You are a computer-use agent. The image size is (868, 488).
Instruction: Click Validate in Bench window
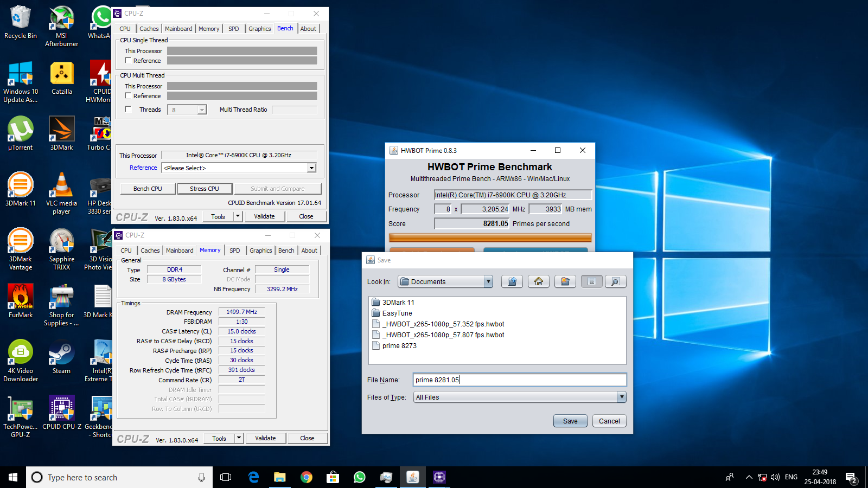264,216
